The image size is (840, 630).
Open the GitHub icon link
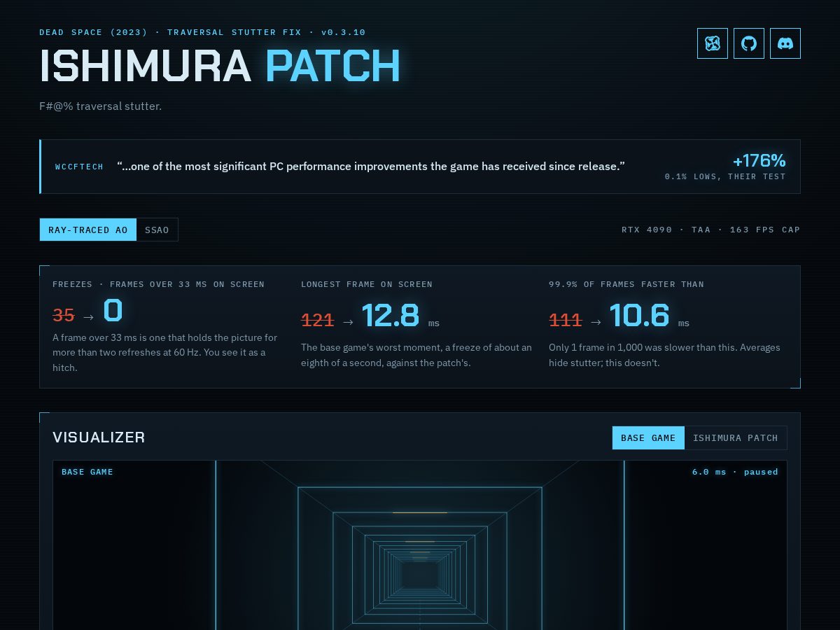point(749,43)
